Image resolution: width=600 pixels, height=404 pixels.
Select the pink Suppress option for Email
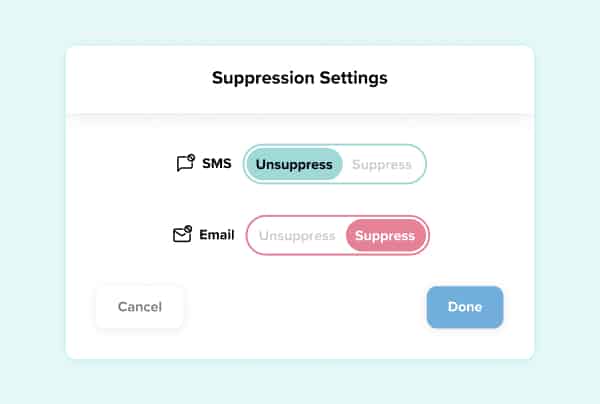tap(385, 236)
